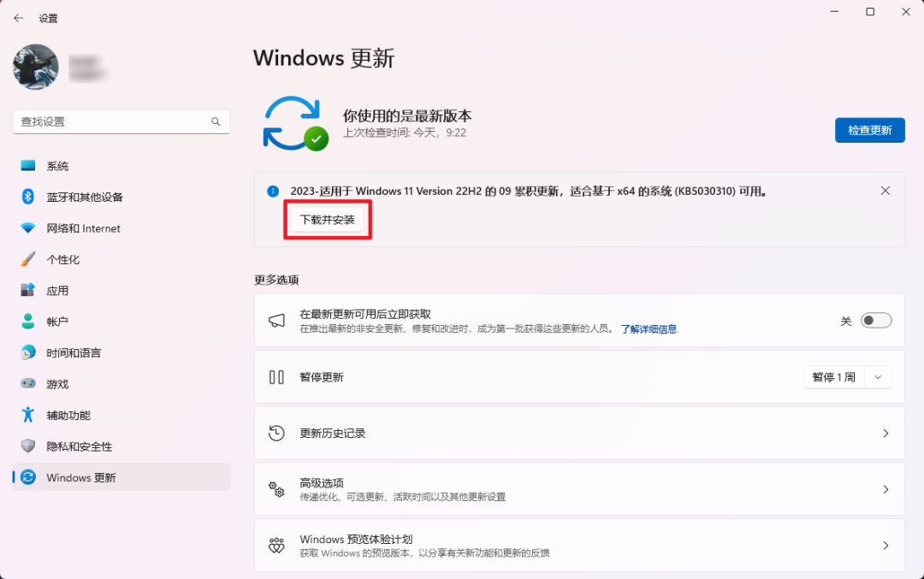Select the 个性化 paintbrush icon
Viewport: 924px width, 579px height.
[x=27, y=259]
